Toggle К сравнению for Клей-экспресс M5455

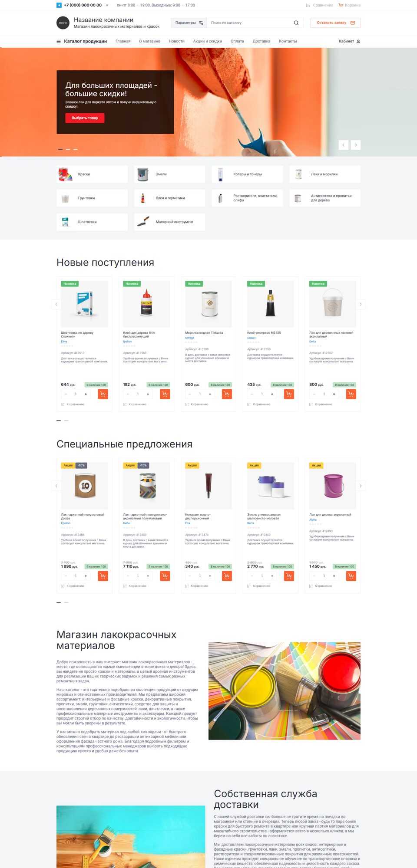tap(259, 404)
